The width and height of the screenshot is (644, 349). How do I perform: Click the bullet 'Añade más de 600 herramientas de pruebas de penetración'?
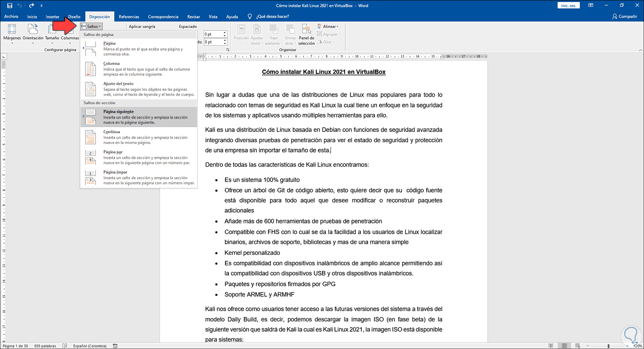tap(303, 221)
